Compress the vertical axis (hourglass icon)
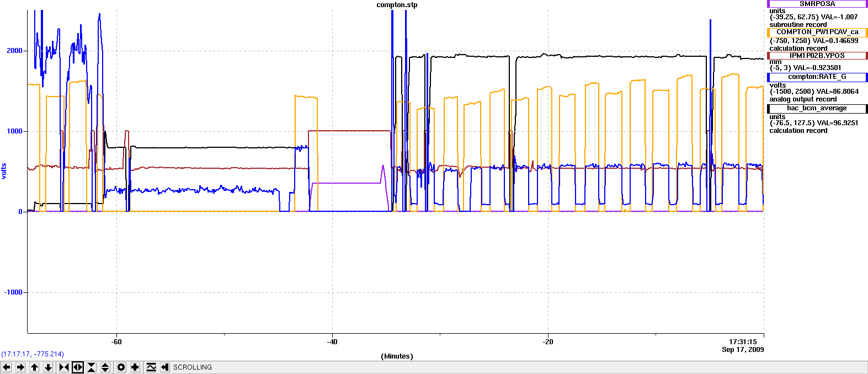Screen dimensions: 868x374 tap(92, 367)
